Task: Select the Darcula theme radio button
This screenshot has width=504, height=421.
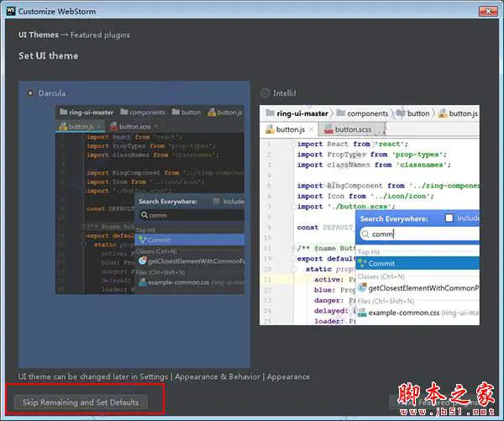Action: [x=31, y=93]
